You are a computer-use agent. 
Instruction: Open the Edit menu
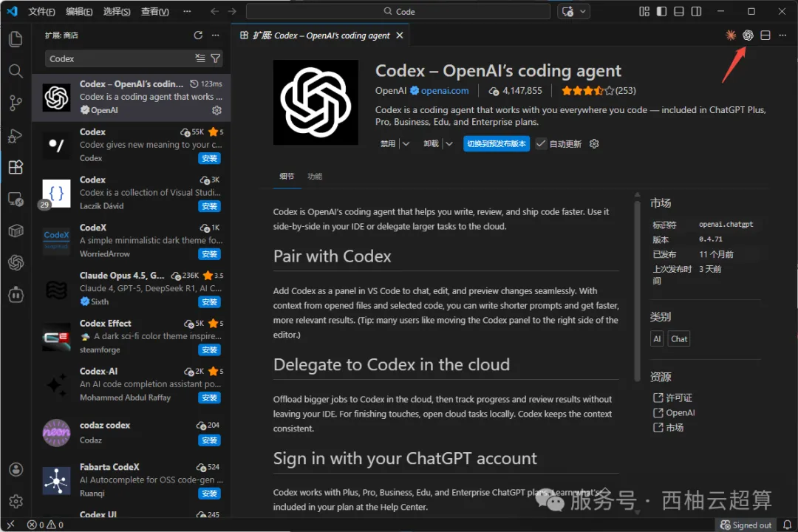coord(79,11)
